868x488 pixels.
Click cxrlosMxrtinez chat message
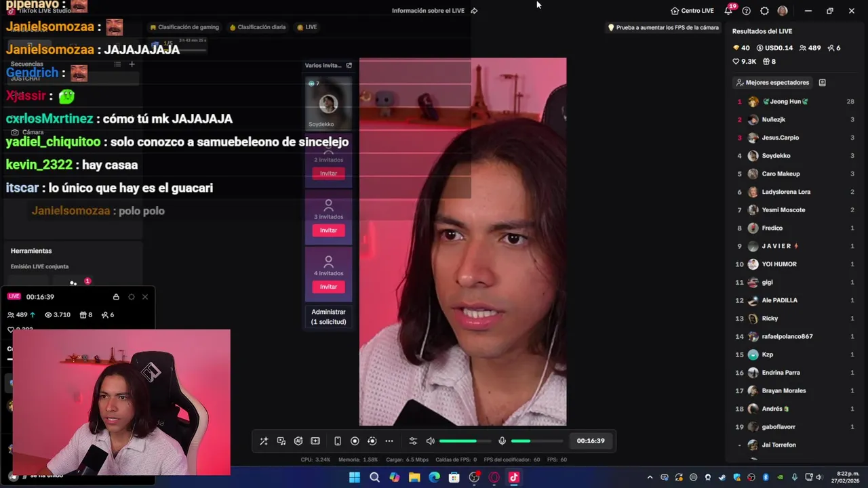(x=119, y=119)
